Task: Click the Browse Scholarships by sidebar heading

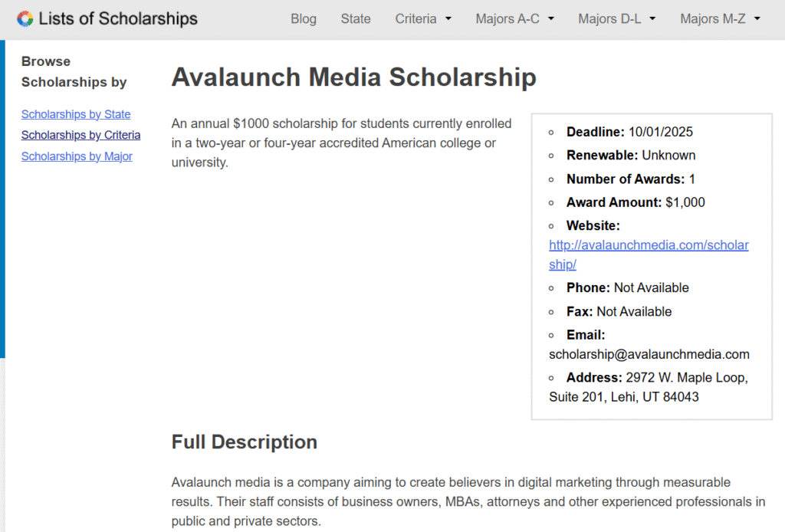Action: click(x=74, y=71)
